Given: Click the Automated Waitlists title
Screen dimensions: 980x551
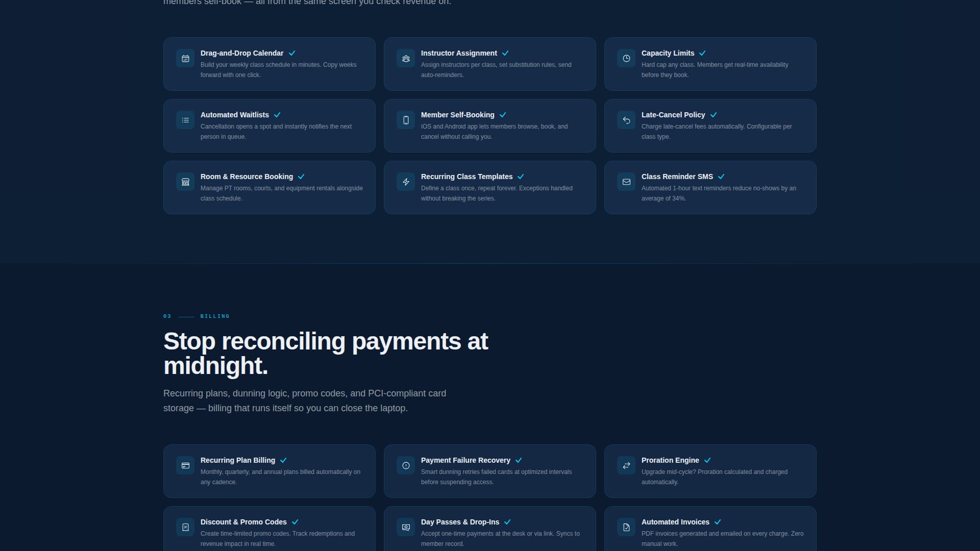Looking at the screenshot, I should click(235, 115).
